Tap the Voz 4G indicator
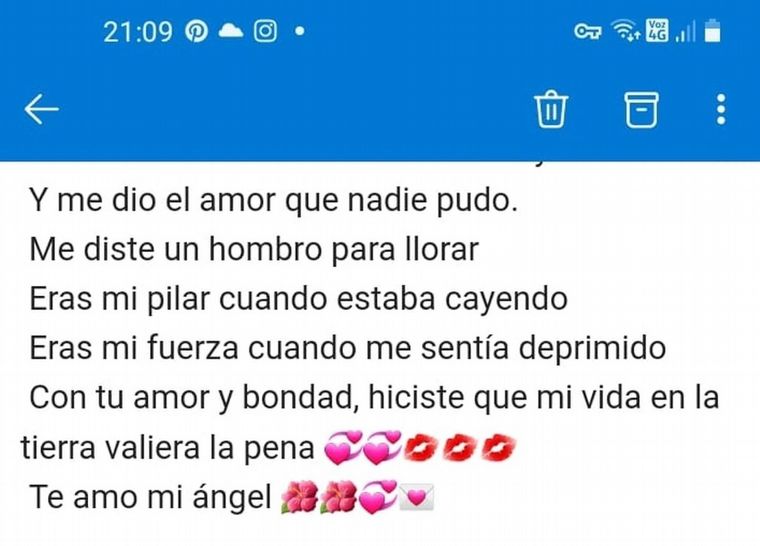The width and height of the screenshot is (760, 546). coord(657,31)
